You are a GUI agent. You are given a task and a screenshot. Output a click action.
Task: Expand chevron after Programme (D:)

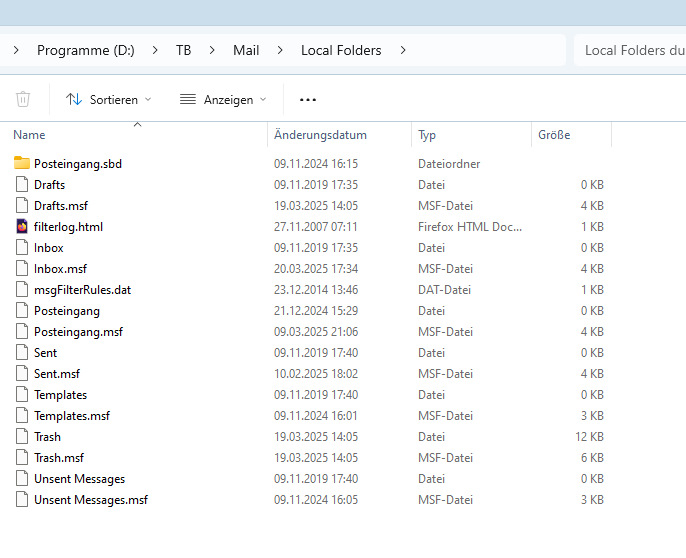(x=155, y=50)
